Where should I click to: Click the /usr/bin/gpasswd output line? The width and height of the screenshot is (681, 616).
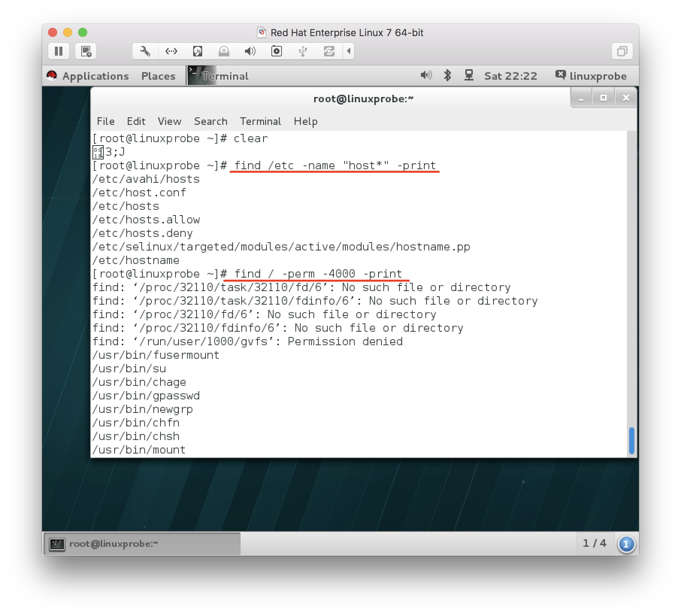point(146,396)
